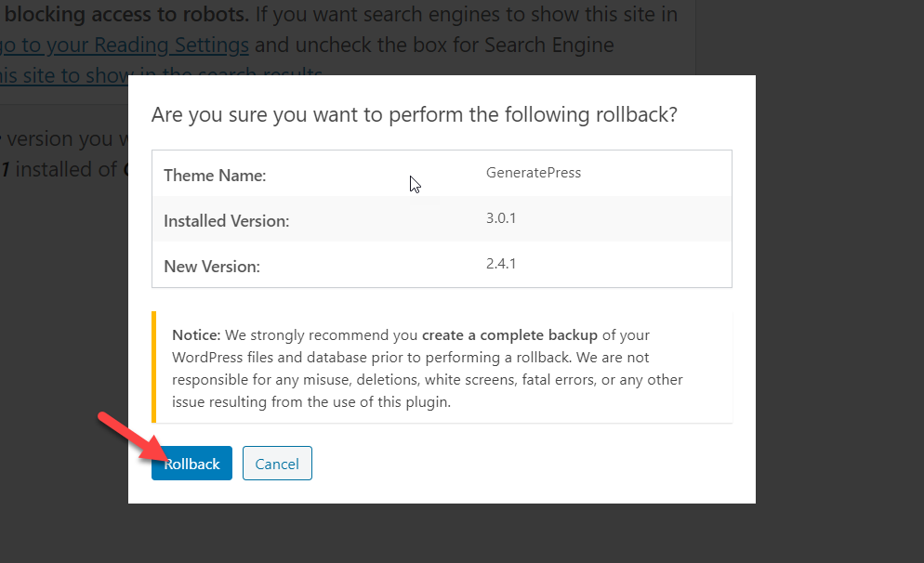Click the New Version: label

coord(212,267)
